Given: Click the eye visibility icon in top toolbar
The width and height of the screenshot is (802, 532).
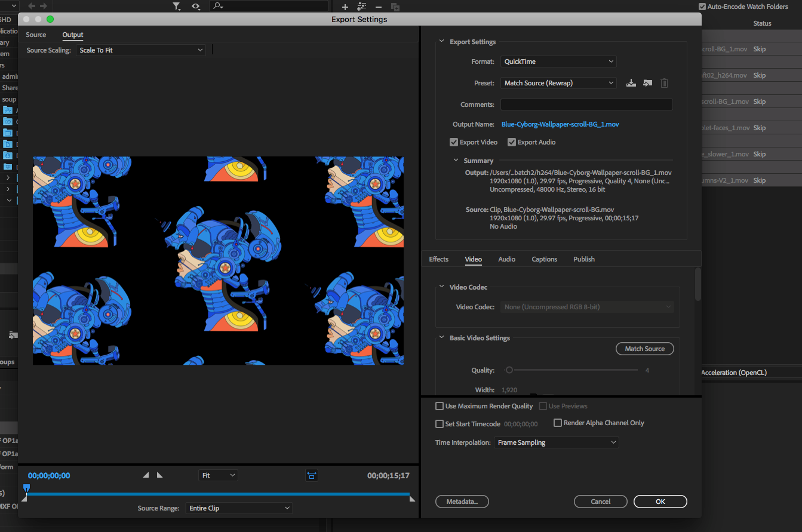Looking at the screenshot, I should (196, 7).
